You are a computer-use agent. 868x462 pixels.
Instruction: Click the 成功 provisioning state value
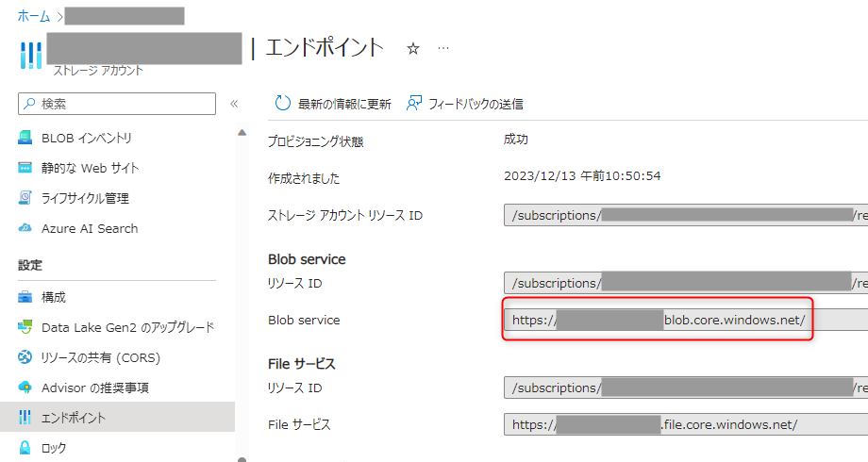pyautogui.click(x=515, y=140)
